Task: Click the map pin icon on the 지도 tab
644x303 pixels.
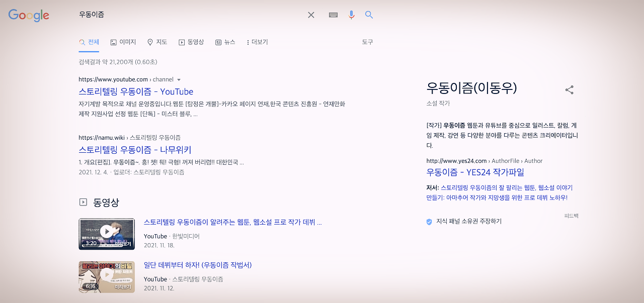Action: tap(150, 42)
